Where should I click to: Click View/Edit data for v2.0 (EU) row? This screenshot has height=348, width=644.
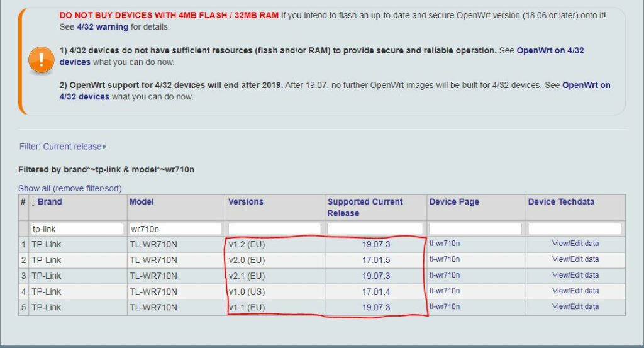575,259
